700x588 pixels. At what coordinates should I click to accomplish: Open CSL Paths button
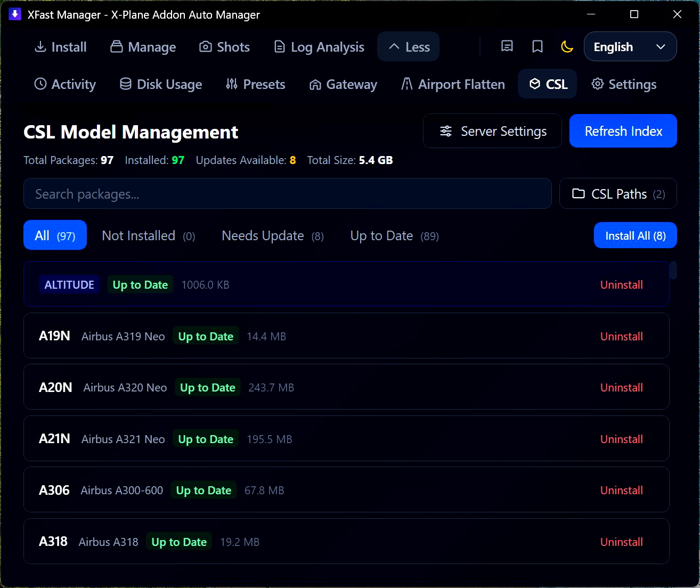pyautogui.click(x=618, y=194)
